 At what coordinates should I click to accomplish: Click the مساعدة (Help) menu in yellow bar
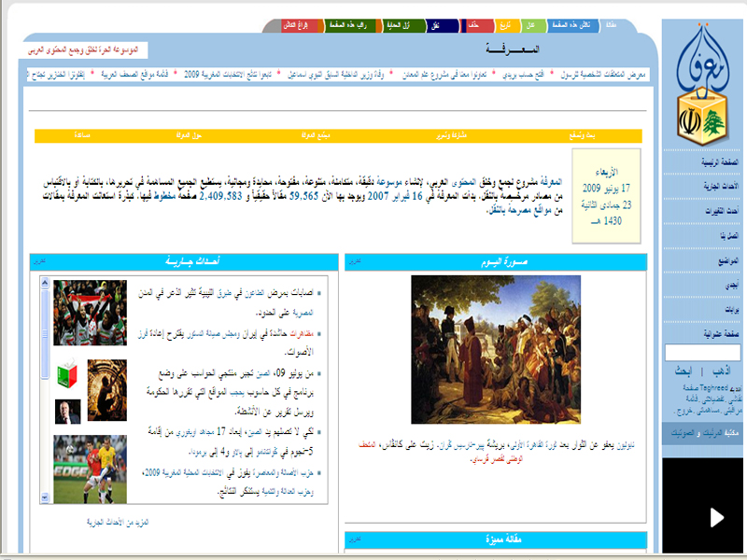pyautogui.click(x=82, y=135)
